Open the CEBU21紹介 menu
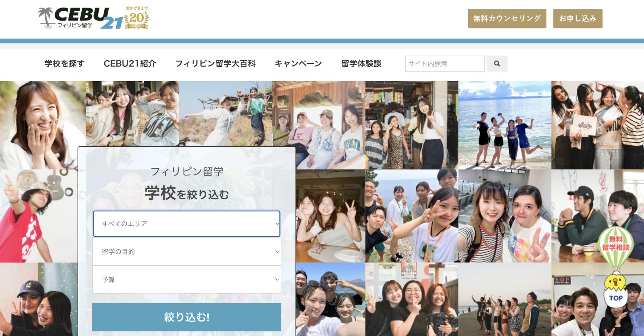This screenshot has height=336, width=644. coord(130,64)
